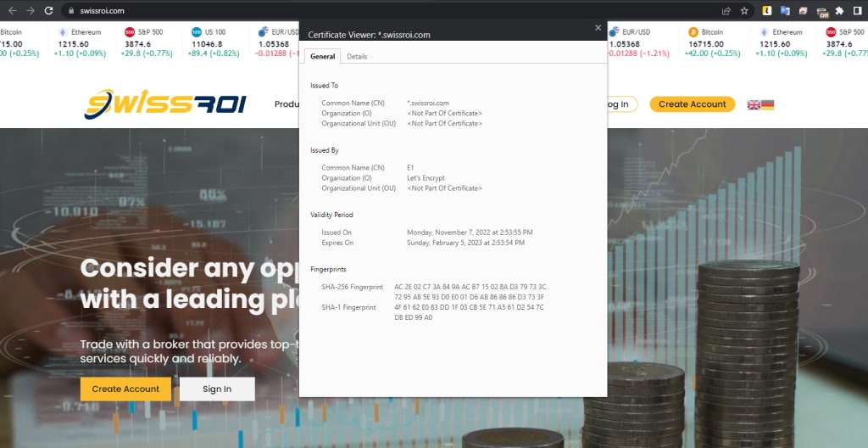Bookmark this page with the star icon

pos(744,10)
